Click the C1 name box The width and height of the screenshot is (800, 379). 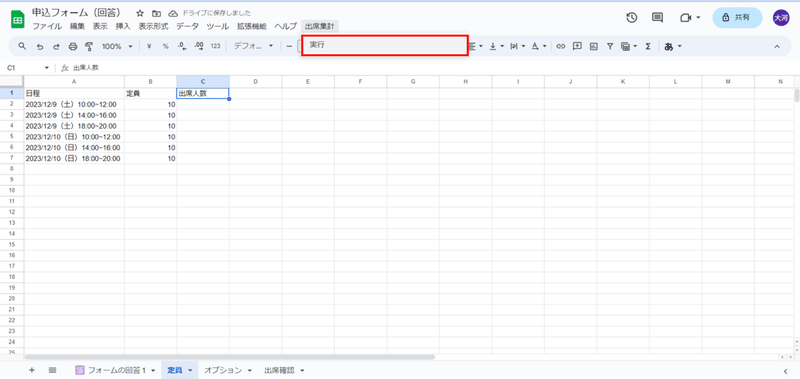pyautogui.click(x=27, y=67)
